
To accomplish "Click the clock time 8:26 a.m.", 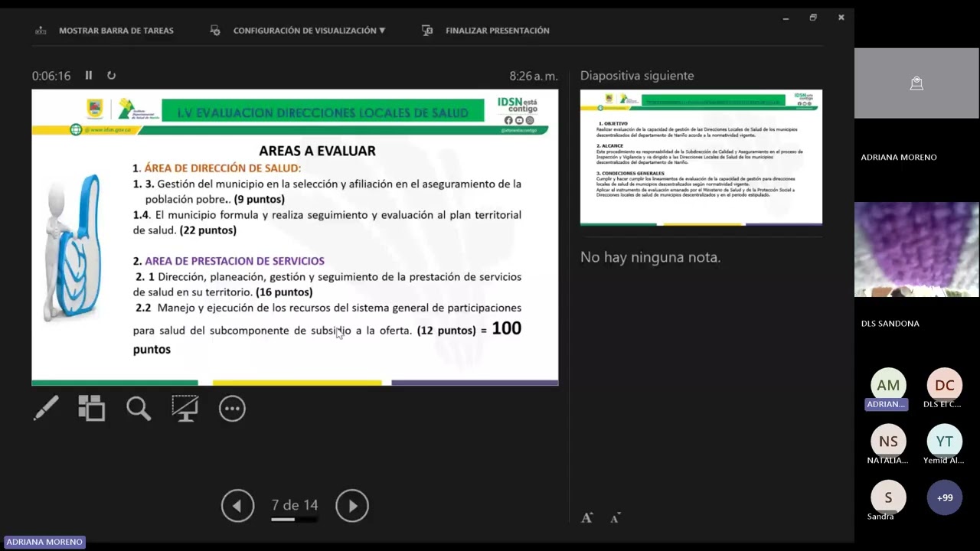I will pos(534,76).
